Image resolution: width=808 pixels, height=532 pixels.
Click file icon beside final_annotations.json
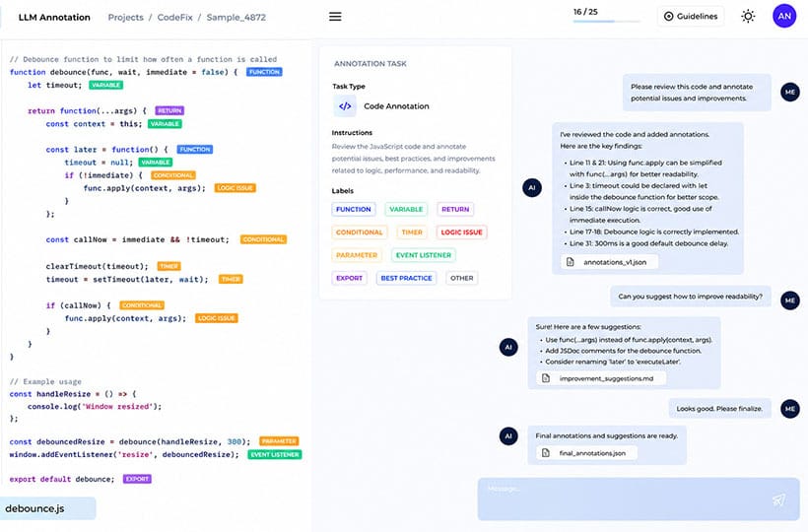pos(546,453)
